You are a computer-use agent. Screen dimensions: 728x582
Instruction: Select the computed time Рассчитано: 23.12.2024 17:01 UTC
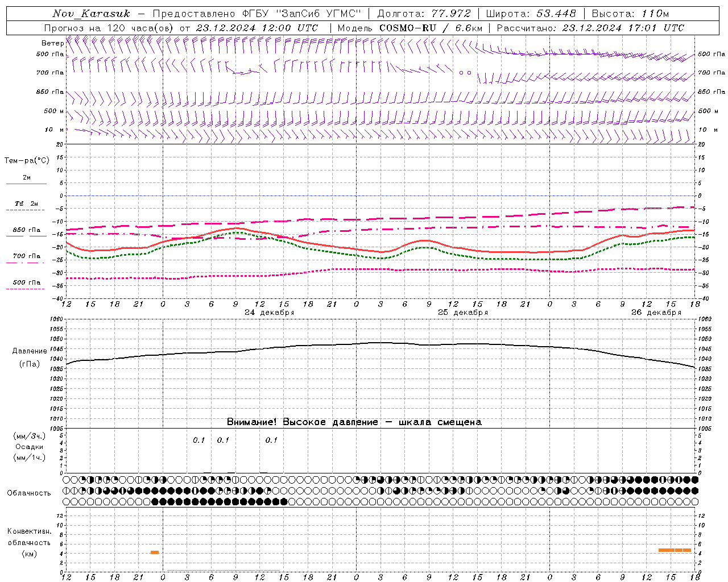tap(591, 28)
